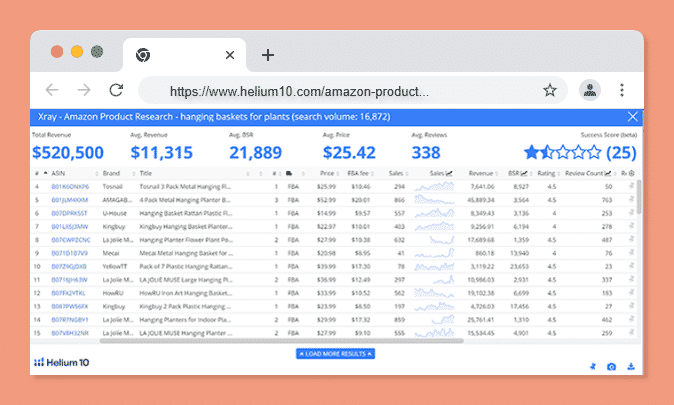Pin the row numbered 15
Viewport: 674px width, 405px height.
click(x=631, y=333)
